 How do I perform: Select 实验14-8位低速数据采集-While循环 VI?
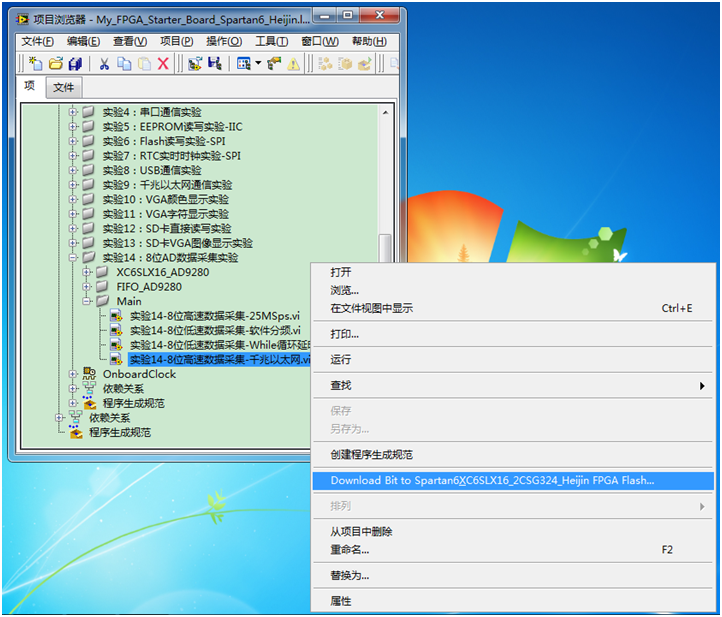point(220,345)
